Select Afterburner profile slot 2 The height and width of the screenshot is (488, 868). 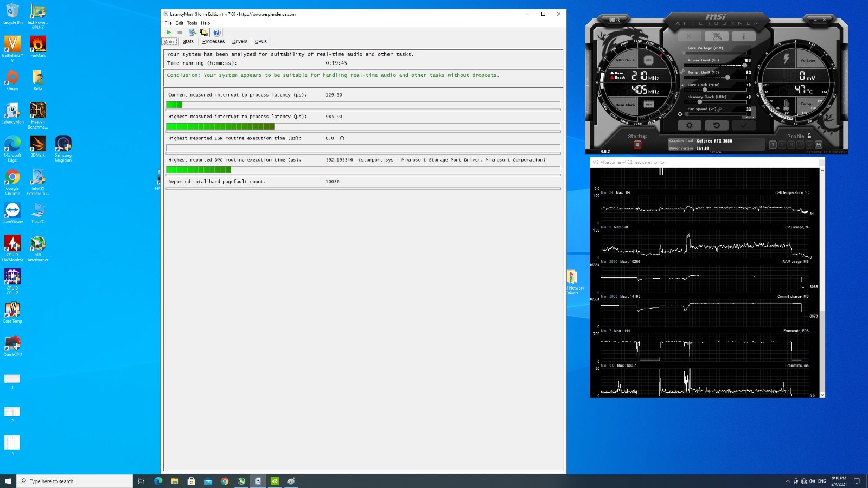click(782, 145)
